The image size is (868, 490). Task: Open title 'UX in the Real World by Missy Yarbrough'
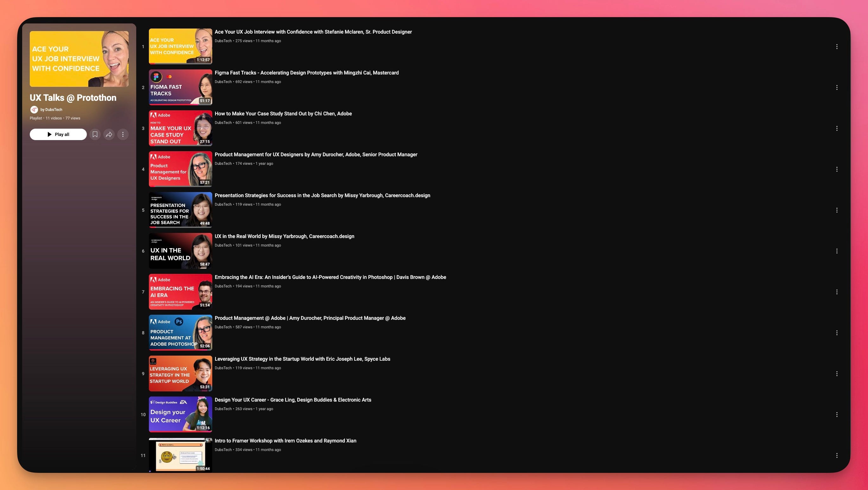(x=284, y=236)
